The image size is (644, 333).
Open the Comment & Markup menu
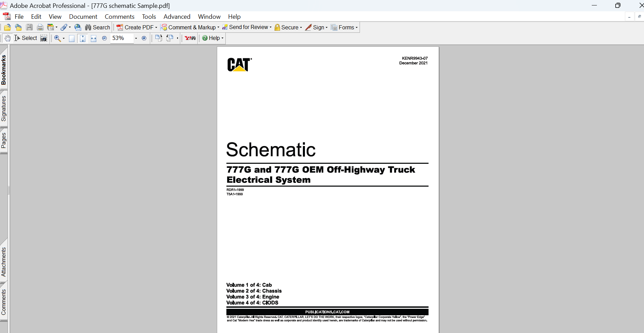click(190, 27)
